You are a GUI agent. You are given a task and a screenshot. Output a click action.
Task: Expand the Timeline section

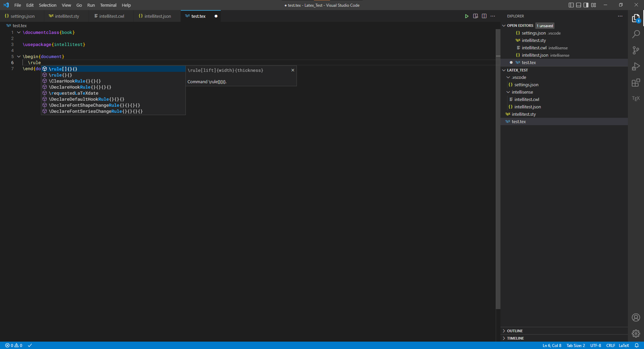515,338
